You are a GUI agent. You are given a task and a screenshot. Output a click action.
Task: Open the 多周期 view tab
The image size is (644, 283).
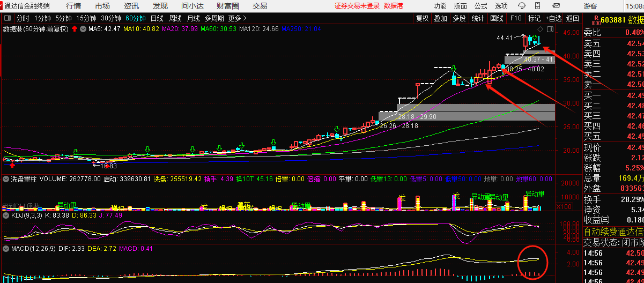click(214, 18)
